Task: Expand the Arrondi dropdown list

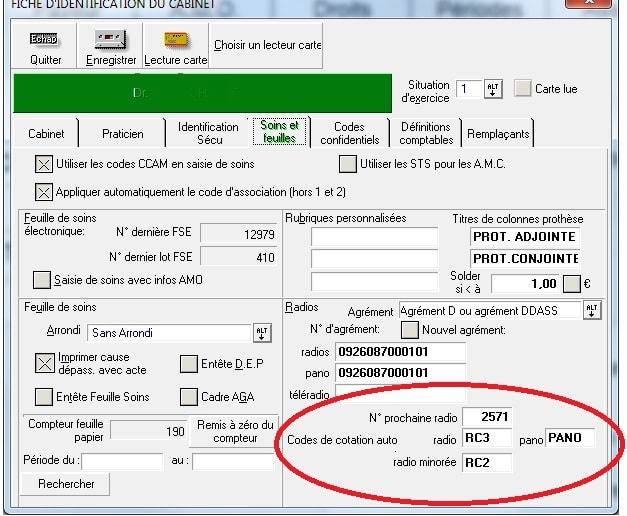Action: click(x=263, y=332)
